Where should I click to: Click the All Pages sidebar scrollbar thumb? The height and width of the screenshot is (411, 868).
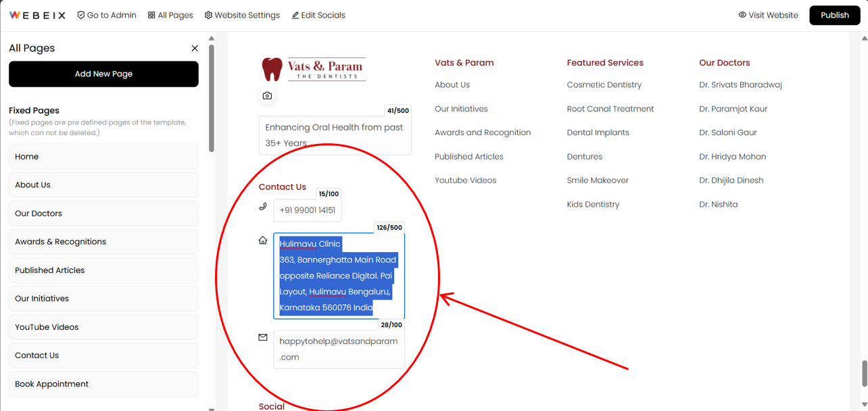212,98
